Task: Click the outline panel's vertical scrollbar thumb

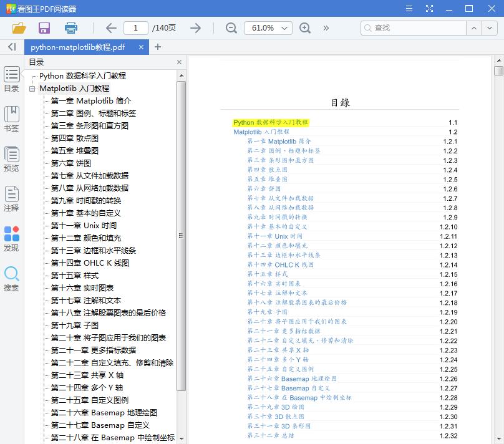Action: coord(181,236)
